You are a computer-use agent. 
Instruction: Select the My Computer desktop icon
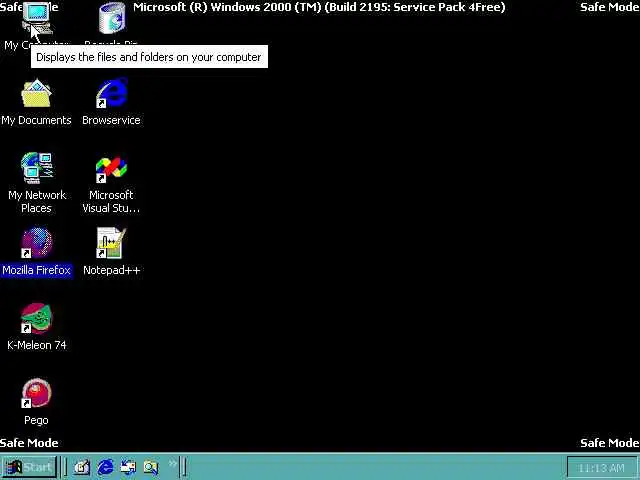(37, 19)
